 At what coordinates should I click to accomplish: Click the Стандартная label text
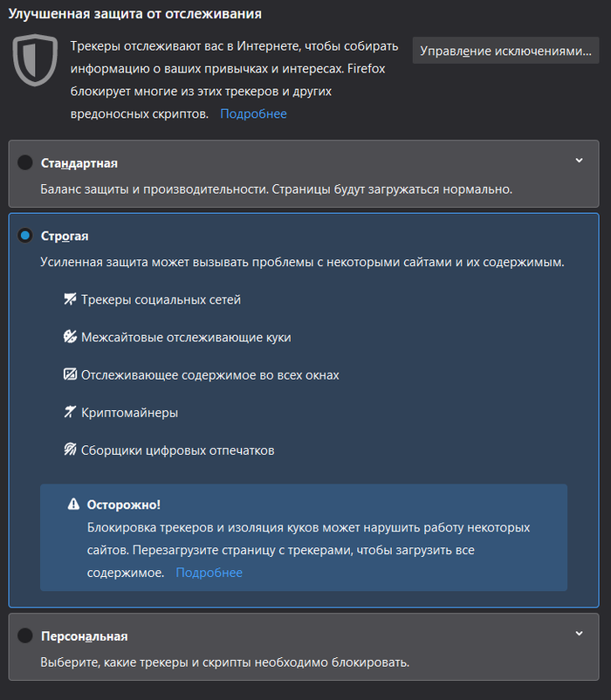[79, 163]
